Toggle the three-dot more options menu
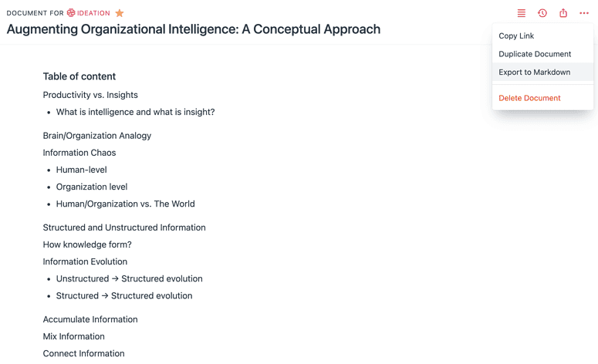598x364 pixels. pyautogui.click(x=584, y=13)
